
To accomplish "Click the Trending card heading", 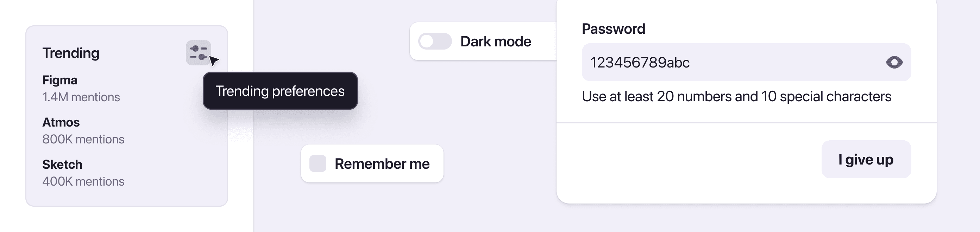I will click(x=71, y=53).
